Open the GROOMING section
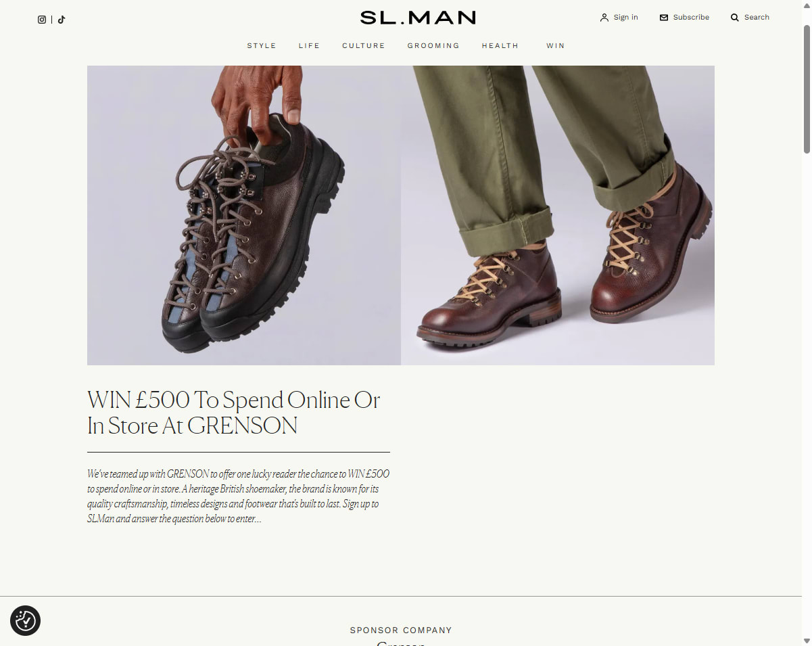 pos(433,46)
